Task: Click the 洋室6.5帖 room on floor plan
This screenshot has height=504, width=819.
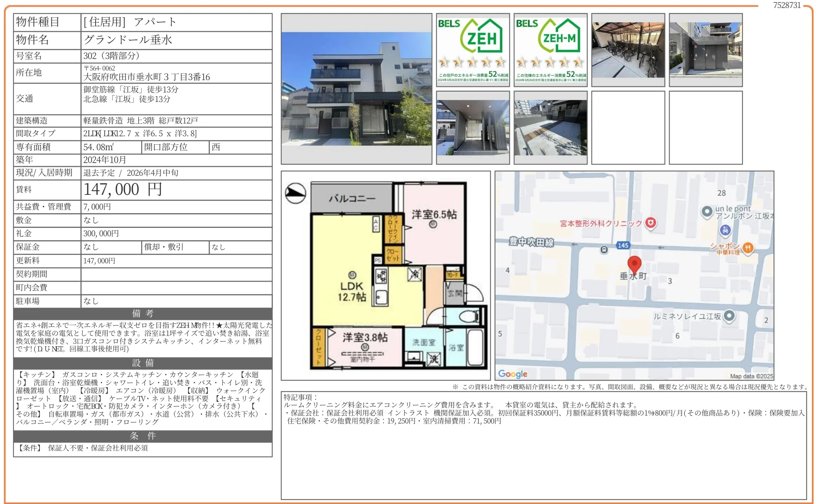Action: pos(434,223)
